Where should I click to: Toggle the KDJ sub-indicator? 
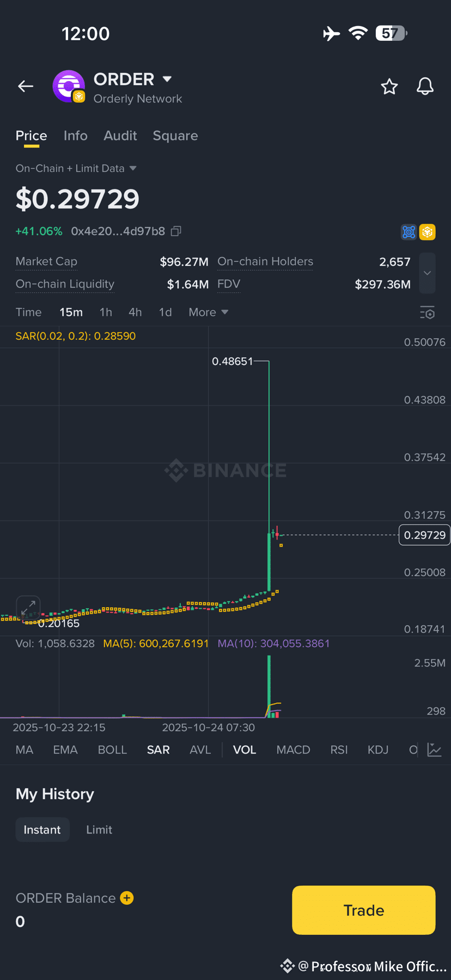coord(378,750)
